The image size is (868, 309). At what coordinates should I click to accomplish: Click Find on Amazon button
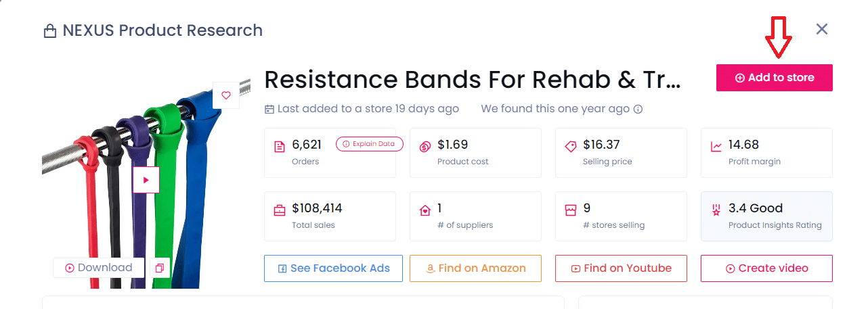(x=475, y=268)
